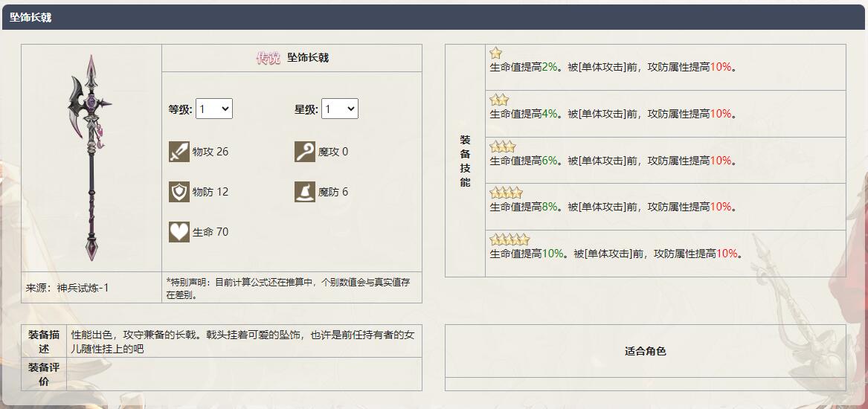Click the three-star rating icon
Screen dimensions: 868x409
pos(503,146)
